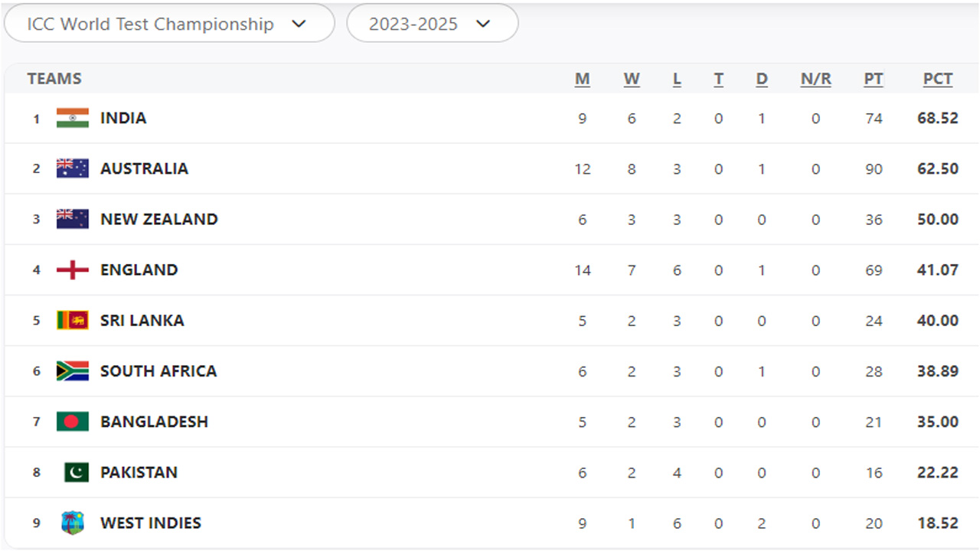
Task: Click the South Africa flag icon
Action: [73, 371]
